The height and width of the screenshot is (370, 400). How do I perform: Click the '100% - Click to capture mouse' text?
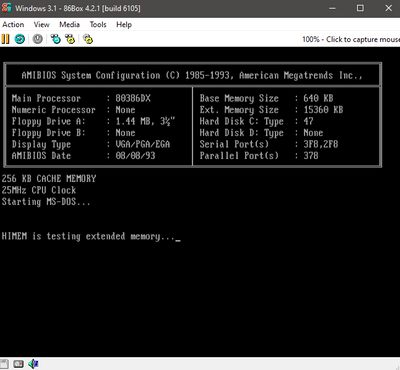(x=351, y=39)
